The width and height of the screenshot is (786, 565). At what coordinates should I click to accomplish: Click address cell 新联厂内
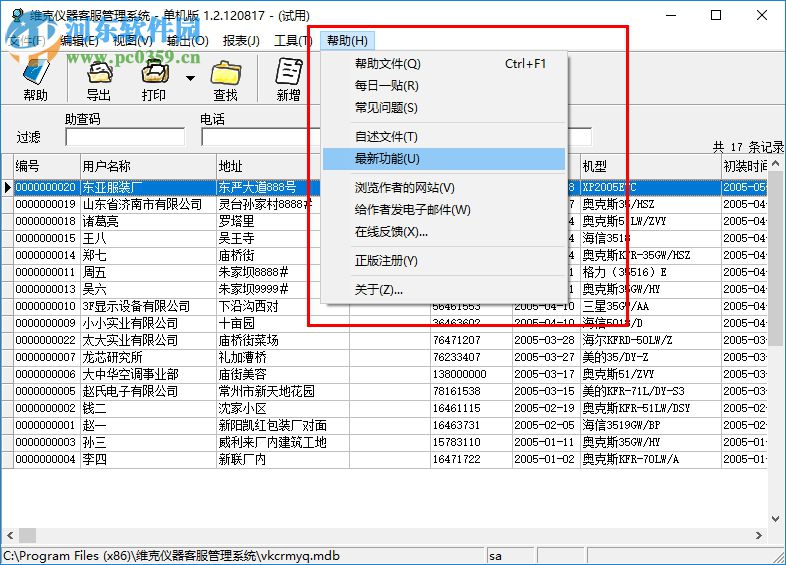coord(283,460)
